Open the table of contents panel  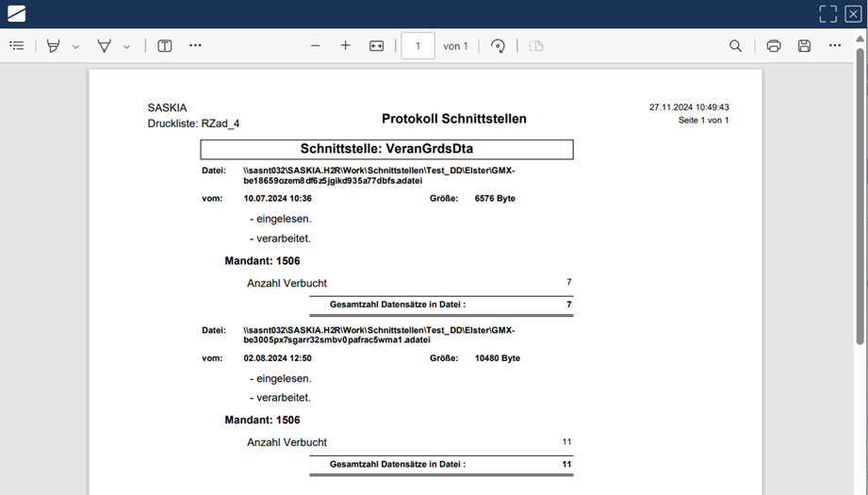(17, 45)
